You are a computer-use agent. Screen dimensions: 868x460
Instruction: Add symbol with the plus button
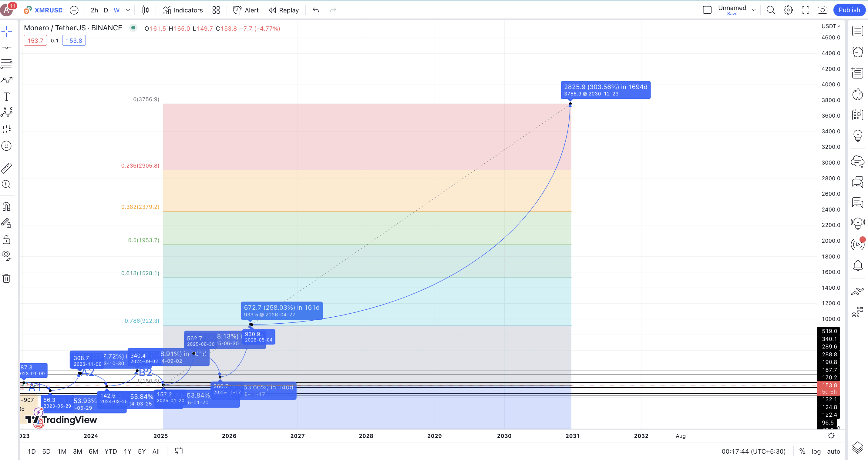click(74, 10)
